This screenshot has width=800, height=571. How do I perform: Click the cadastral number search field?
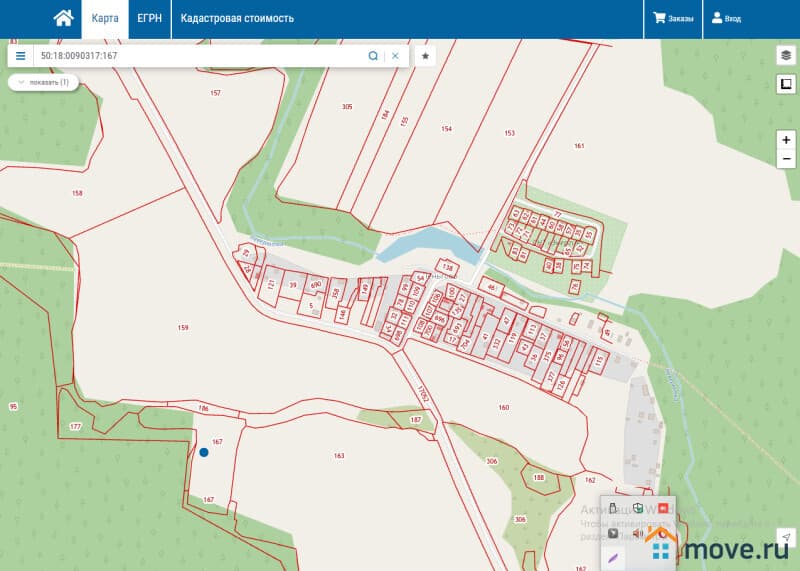pos(200,56)
